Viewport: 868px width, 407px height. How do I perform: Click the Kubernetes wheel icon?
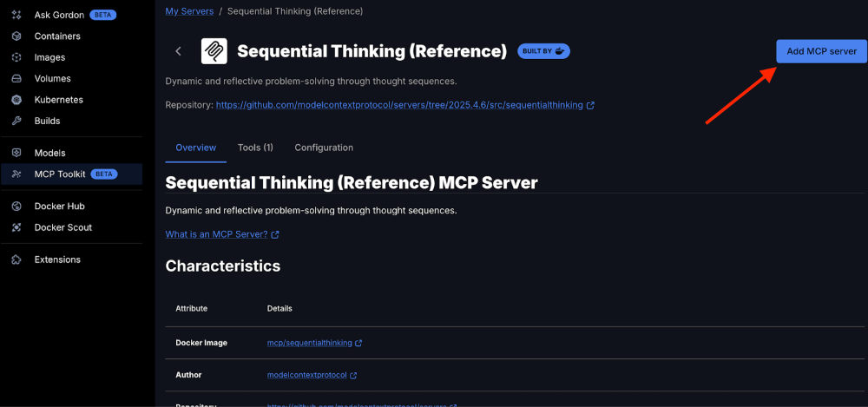click(x=16, y=100)
